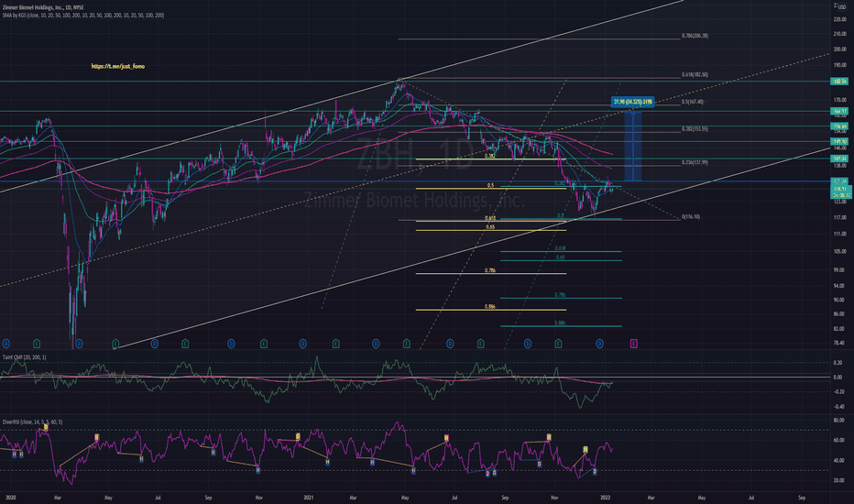Click the -0.40 CMF scale label

tap(838, 407)
